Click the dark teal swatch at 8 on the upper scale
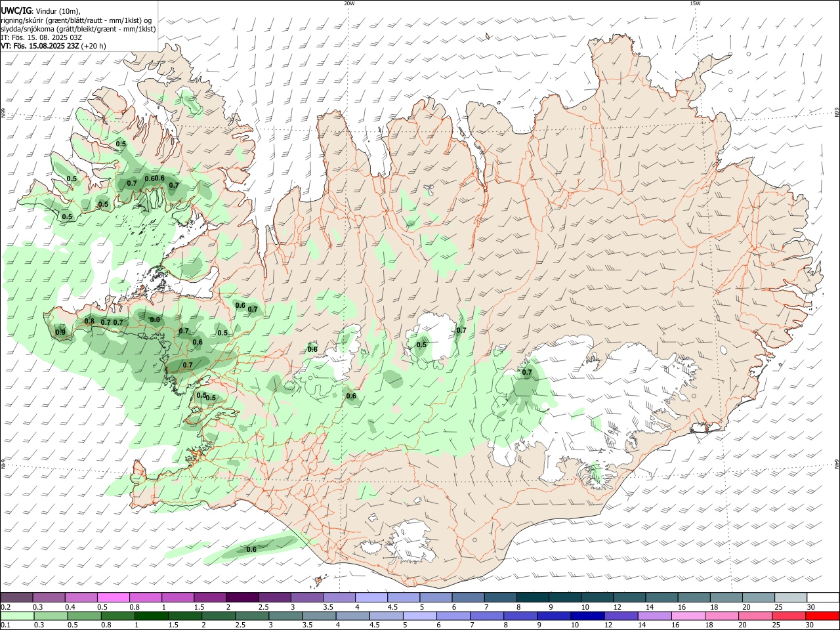This screenshot has height=630, width=840. coord(532,597)
